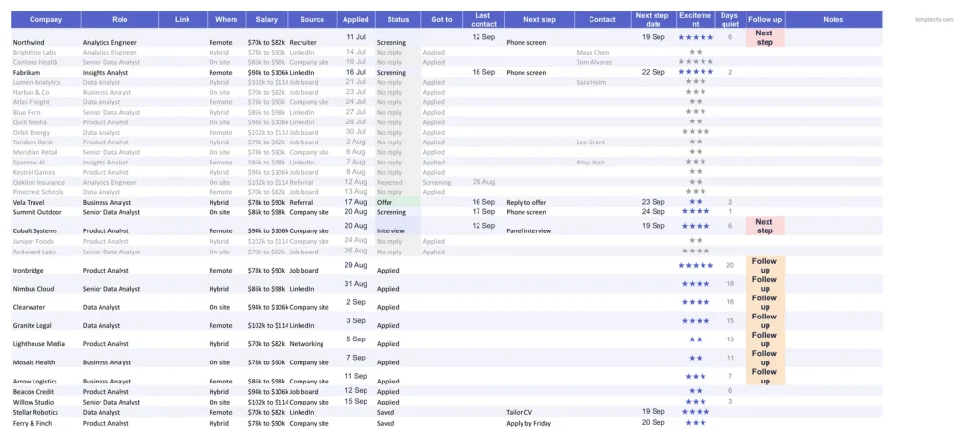Image resolution: width=980 pixels, height=438 pixels.
Task: Select the 'Last contact' column header
Action: pos(483,19)
